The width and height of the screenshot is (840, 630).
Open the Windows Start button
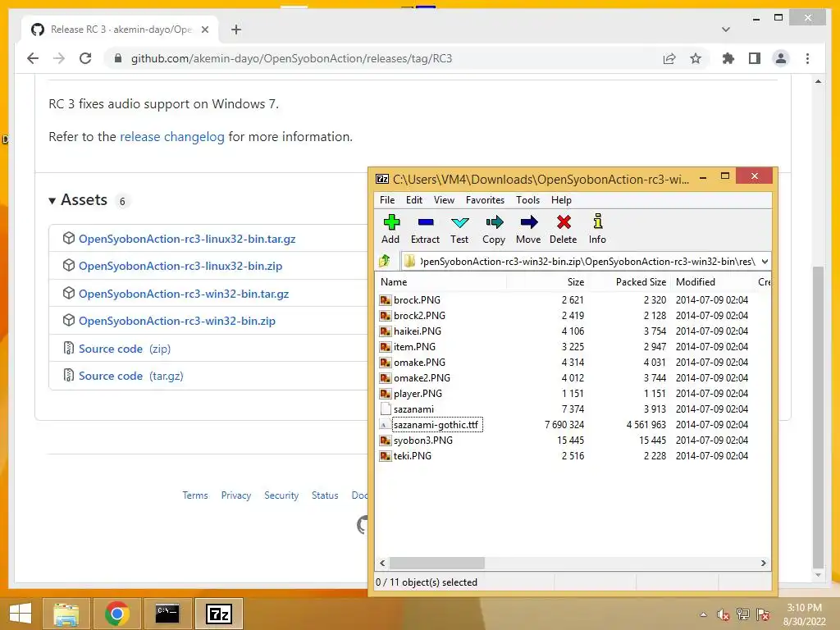(21, 614)
